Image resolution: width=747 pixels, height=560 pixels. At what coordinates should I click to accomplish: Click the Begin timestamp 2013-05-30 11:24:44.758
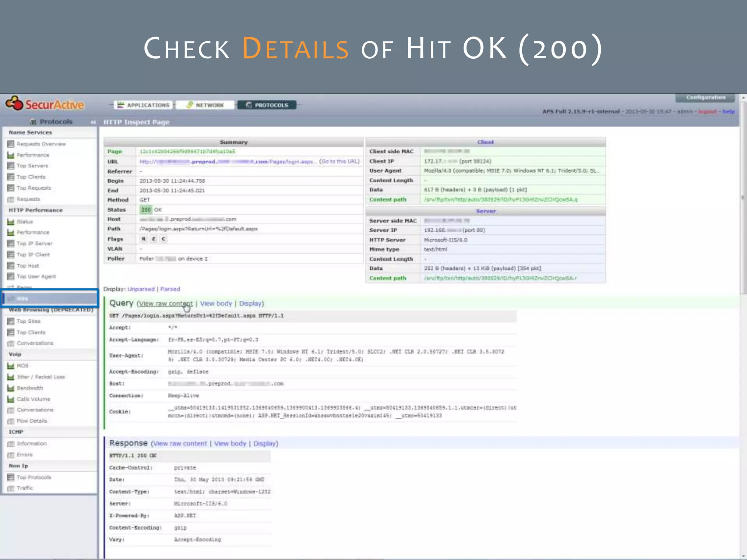point(172,181)
